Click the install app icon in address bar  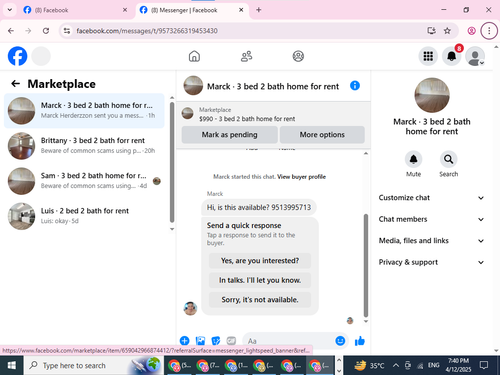coord(432,31)
